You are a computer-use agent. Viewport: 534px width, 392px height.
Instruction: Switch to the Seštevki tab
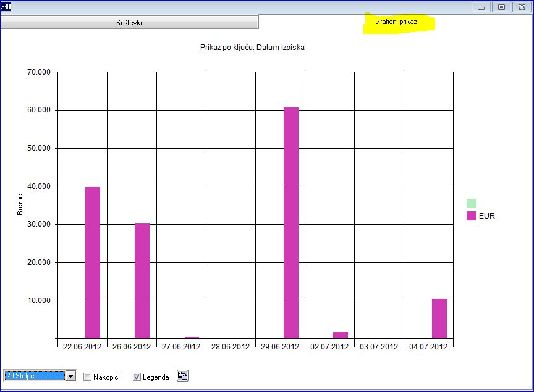129,22
